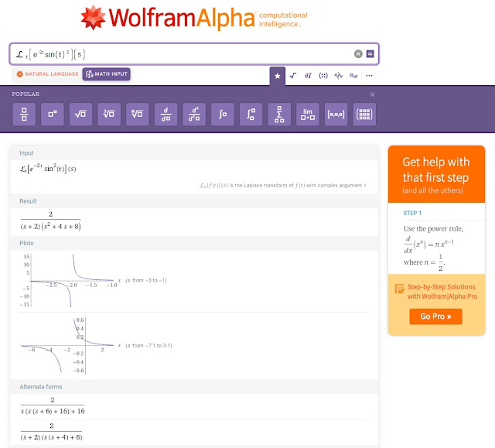495x448 pixels.
Task: Click the STEP 1 label
Action: pyautogui.click(x=412, y=213)
